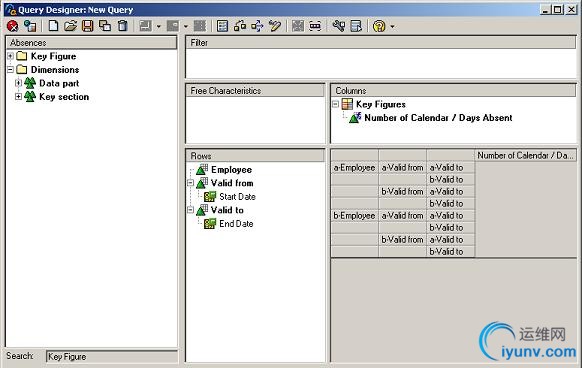Open the Condition icon dropdown arrow
The image size is (582, 368).
pos(186,26)
